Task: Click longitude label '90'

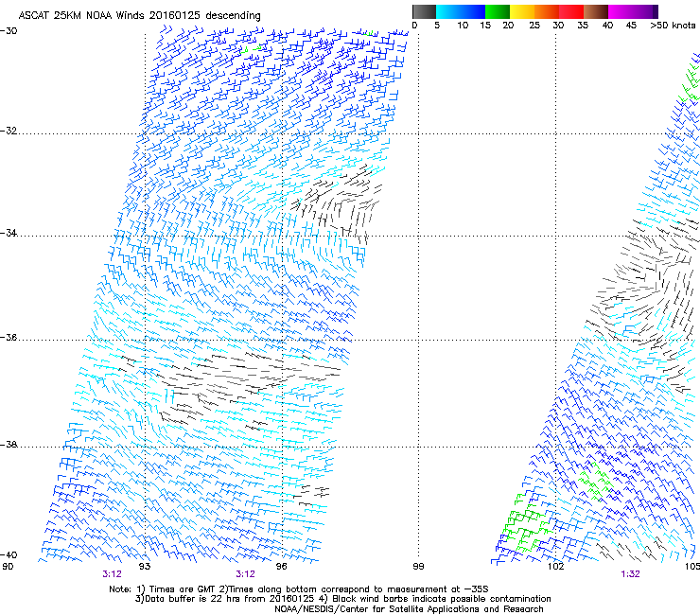Action: (x=8, y=567)
